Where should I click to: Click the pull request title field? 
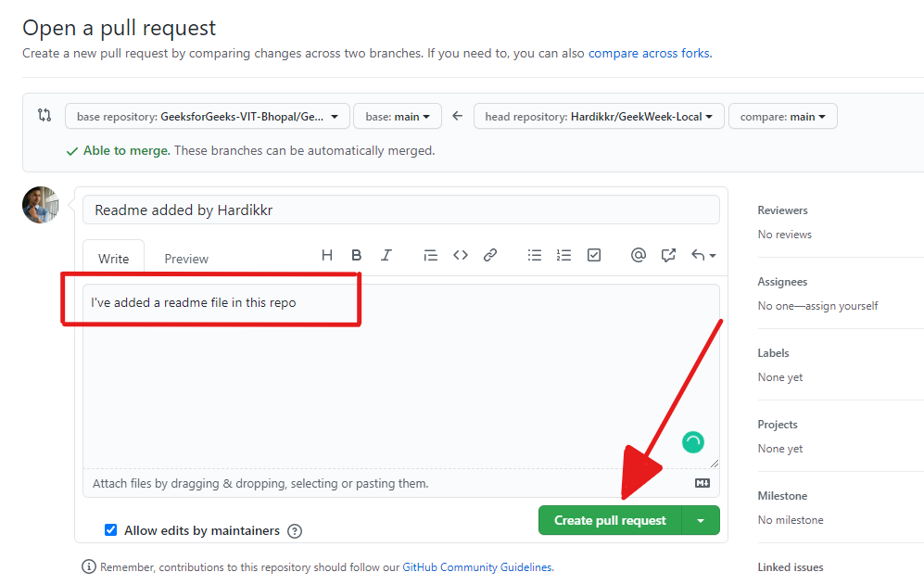400,210
